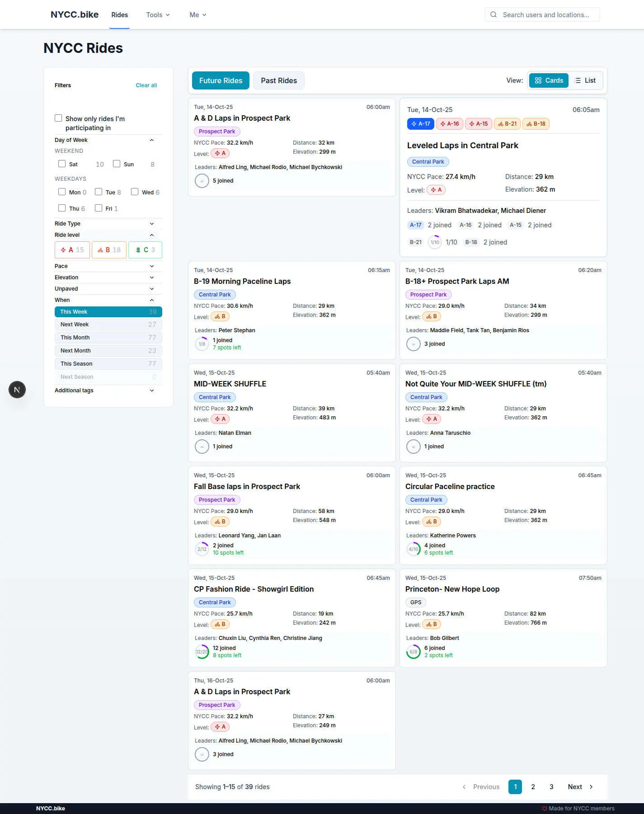The height and width of the screenshot is (814, 644).
Task: Click the Cards grid view icon
Action: coord(538,80)
